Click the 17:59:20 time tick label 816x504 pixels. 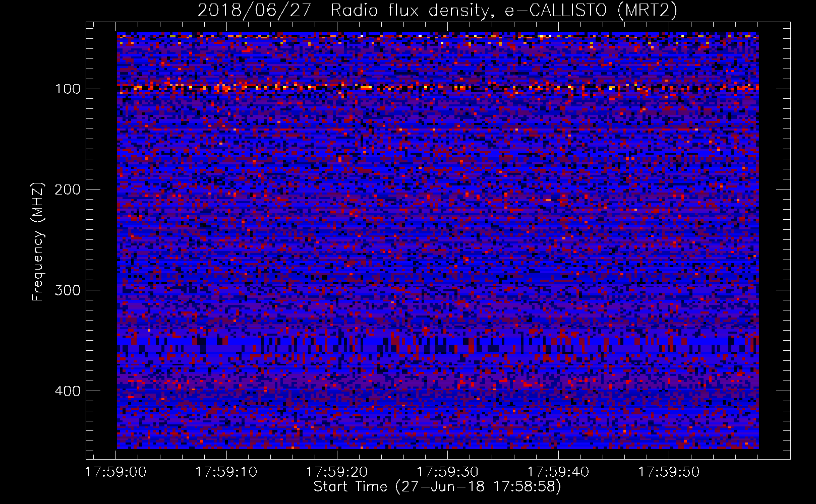[x=337, y=472]
